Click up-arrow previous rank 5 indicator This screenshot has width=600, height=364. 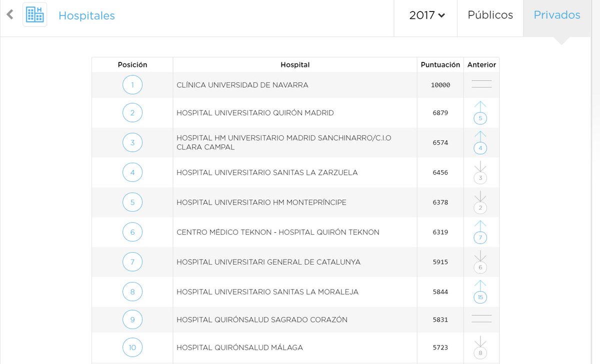[x=480, y=113]
